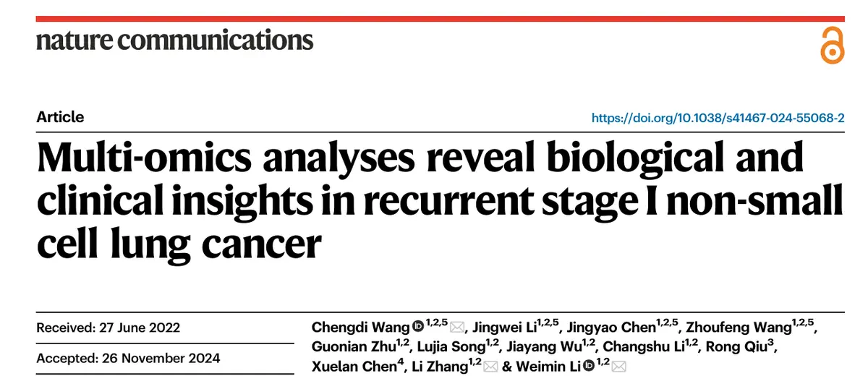Click author name Guonian Zhu
This screenshot has height=376, width=868.
tap(347, 347)
